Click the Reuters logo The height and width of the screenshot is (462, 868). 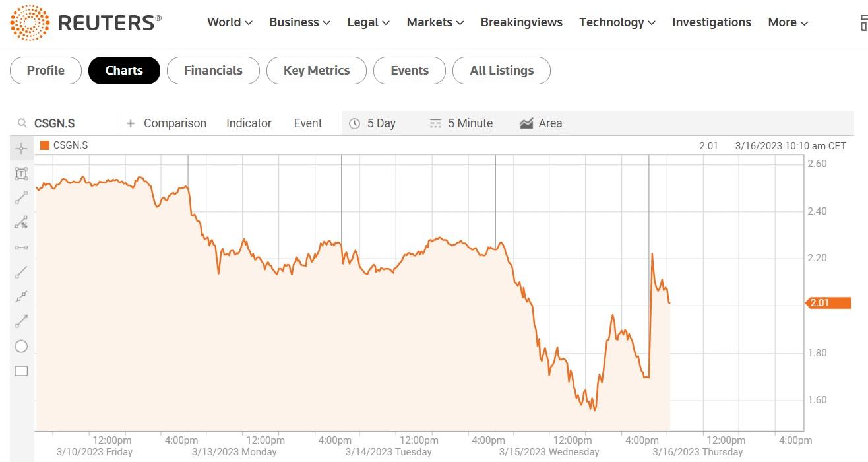click(86, 22)
